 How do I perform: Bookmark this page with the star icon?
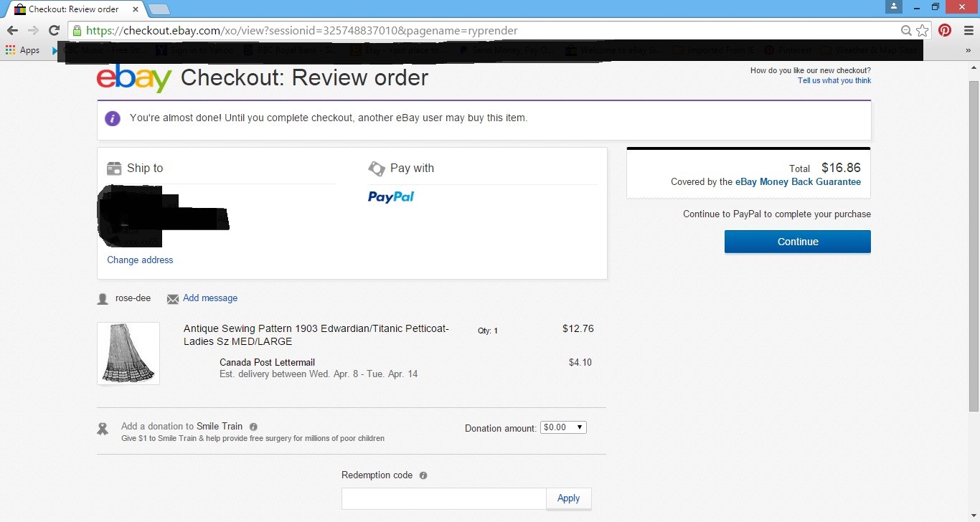tap(923, 31)
